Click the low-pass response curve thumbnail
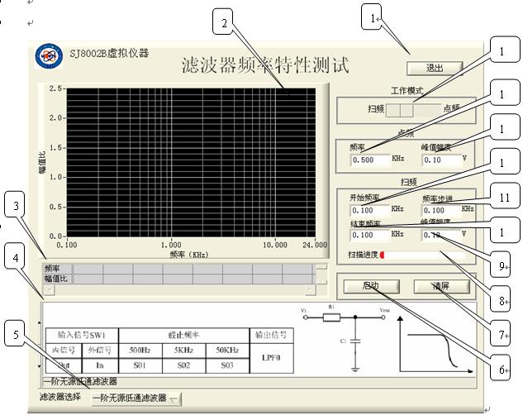The width and height of the screenshot is (523, 420). (x=438, y=341)
